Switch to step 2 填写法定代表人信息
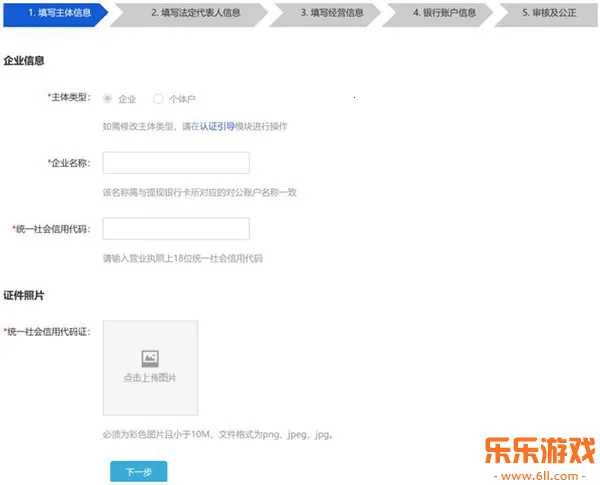Image resolution: width=600 pixels, height=485 pixels. pos(194,13)
